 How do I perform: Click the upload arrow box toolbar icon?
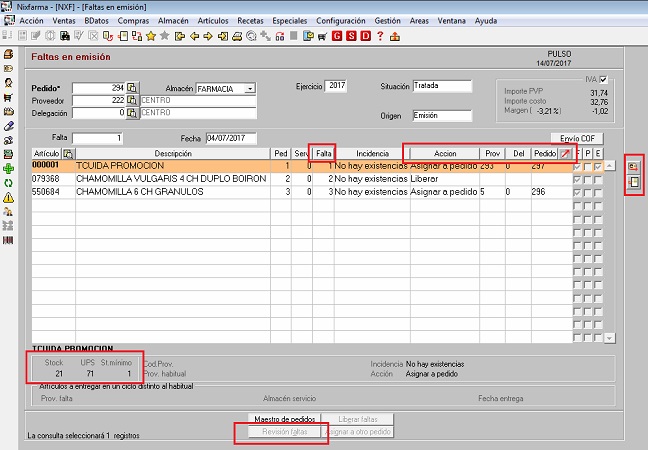pos(395,36)
